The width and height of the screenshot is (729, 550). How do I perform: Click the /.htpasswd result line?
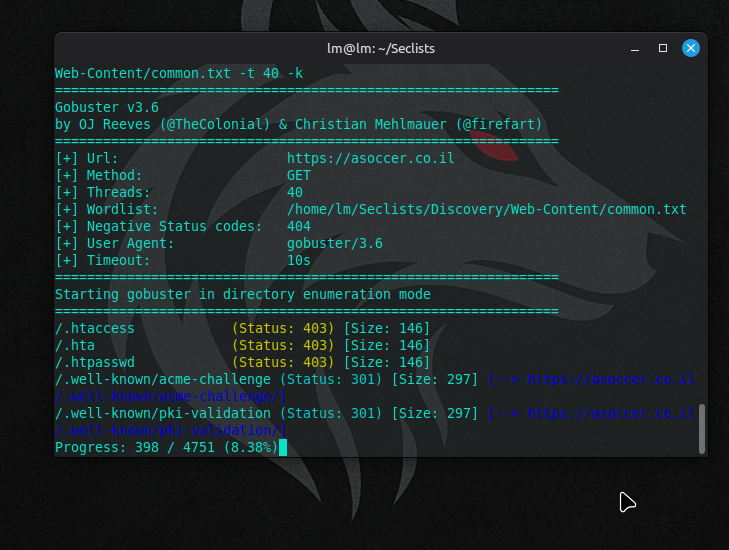pos(242,362)
